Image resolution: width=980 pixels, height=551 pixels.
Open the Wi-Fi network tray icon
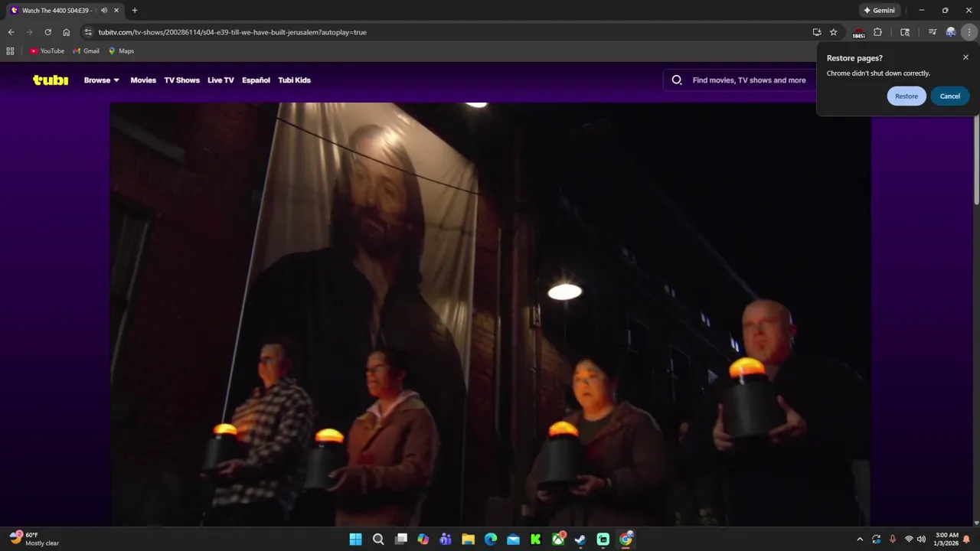pyautogui.click(x=909, y=540)
